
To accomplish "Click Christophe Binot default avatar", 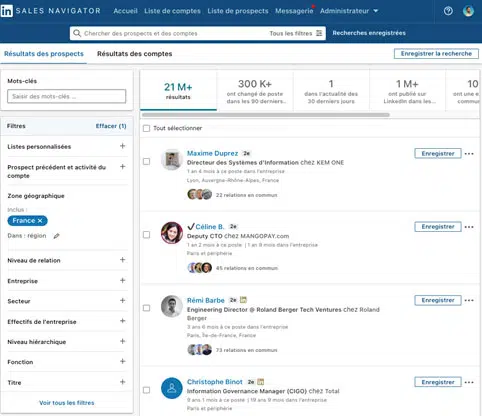I will tap(172, 388).
